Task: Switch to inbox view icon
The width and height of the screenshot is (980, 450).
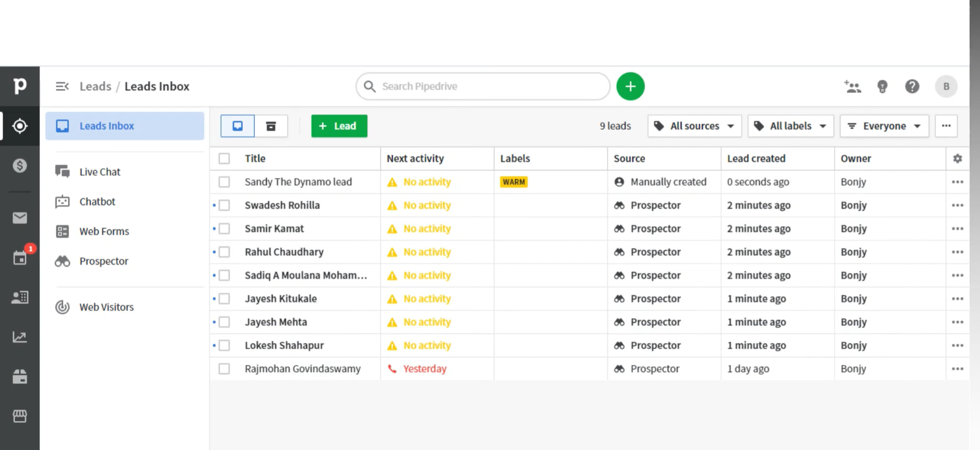Action: tap(238, 126)
